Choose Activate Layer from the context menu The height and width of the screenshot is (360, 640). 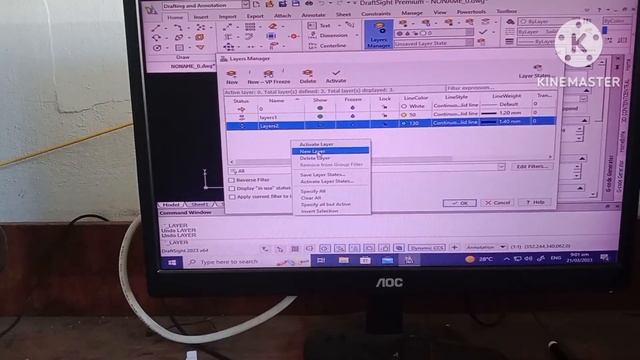316,144
